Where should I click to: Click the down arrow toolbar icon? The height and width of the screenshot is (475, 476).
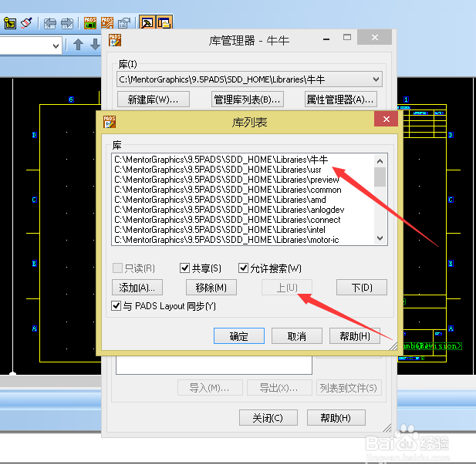coord(96,44)
